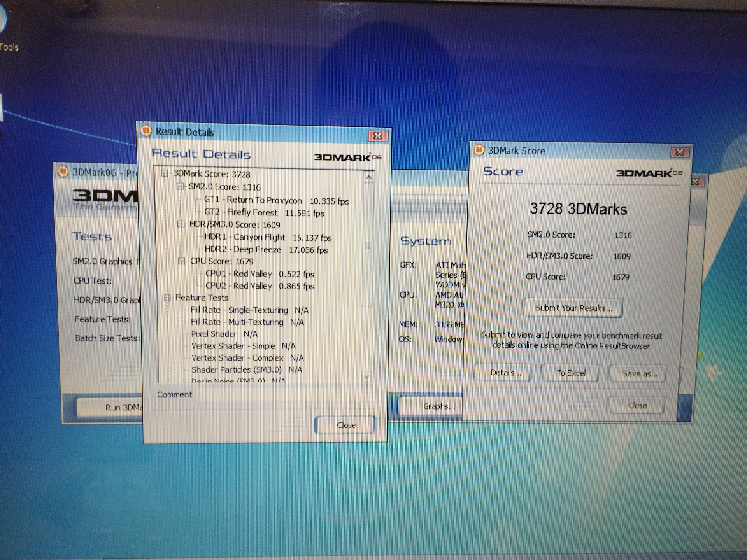Click the Result Details window title icon
The image size is (747, 560).
point(146,131)
